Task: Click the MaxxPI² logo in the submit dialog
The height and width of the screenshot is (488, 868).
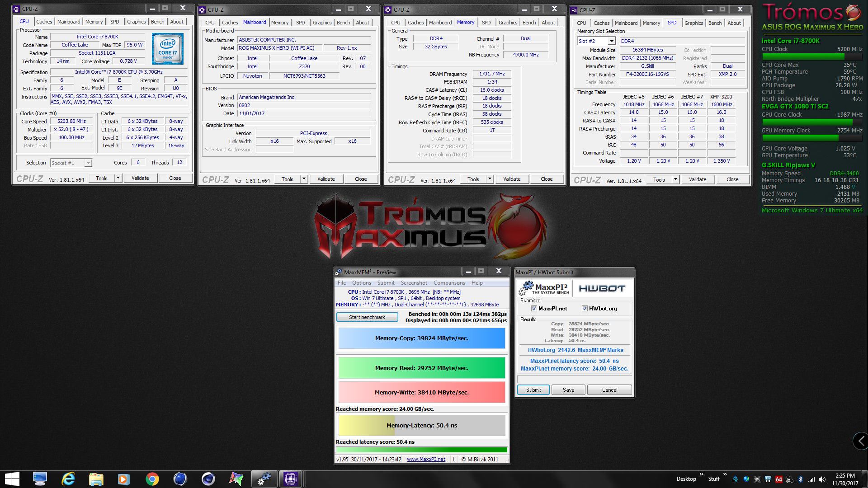Action: coord(544,288)
